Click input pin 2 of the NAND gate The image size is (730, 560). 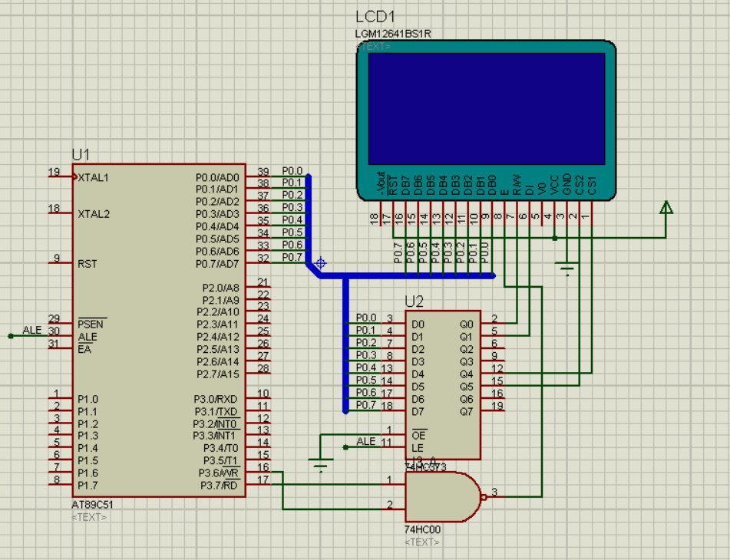click(x=394, y=509)
